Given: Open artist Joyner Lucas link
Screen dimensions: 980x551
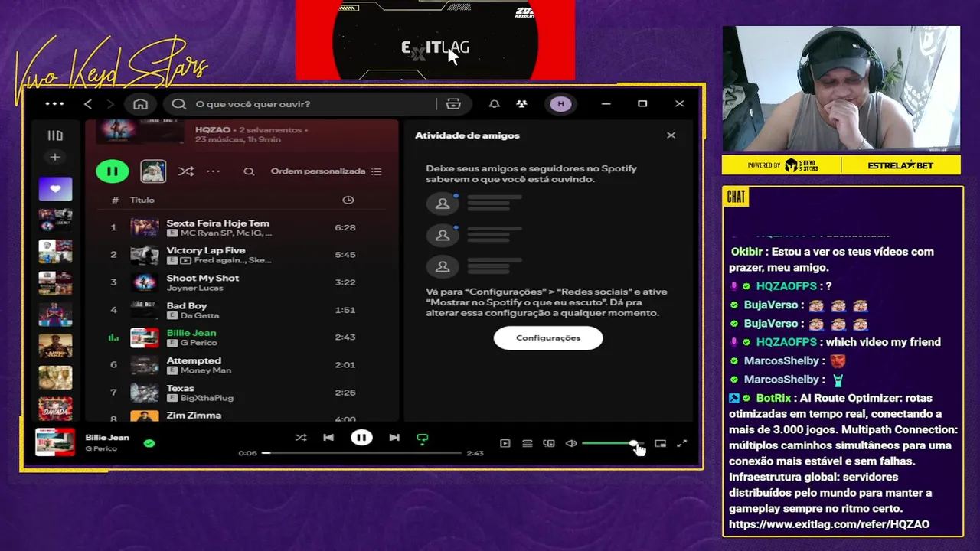Looking at the screenshot, I should 195,289.
